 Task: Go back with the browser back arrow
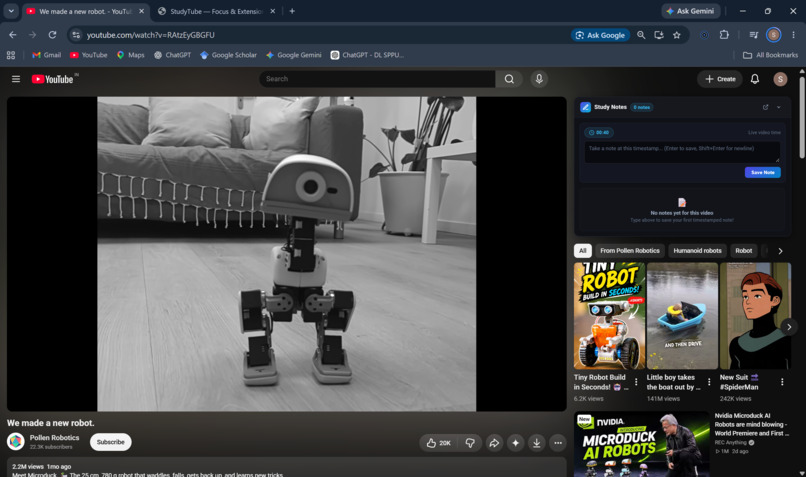point(13,35)
